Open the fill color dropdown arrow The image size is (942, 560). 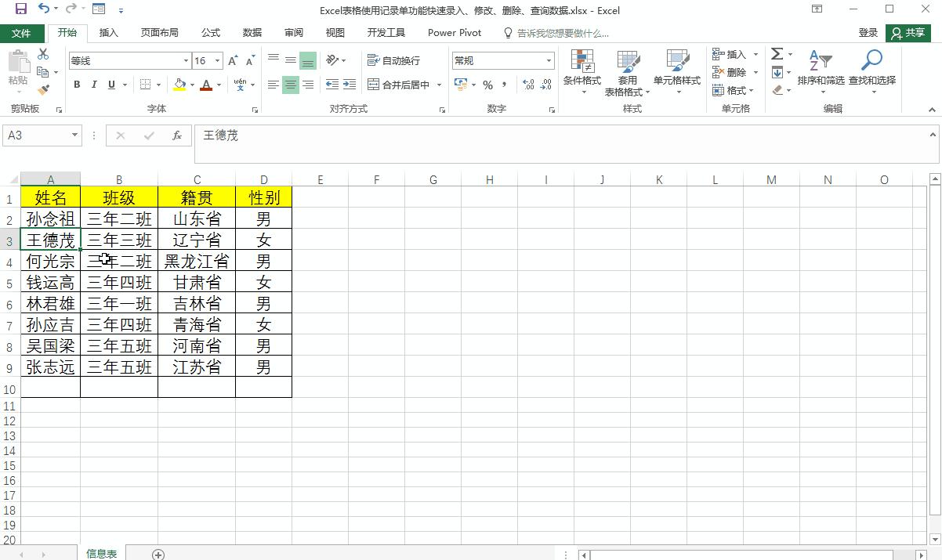click(x=190, y=85)
